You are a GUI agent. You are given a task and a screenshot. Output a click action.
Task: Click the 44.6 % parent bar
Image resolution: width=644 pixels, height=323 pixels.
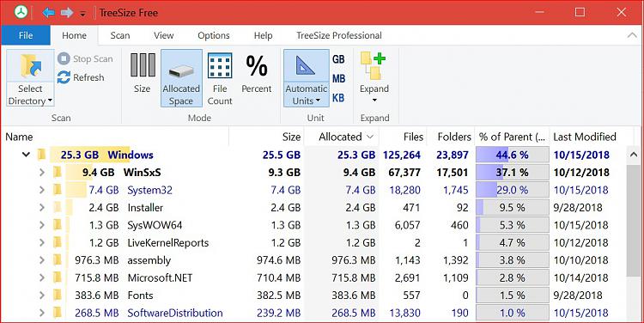point(512,155)
